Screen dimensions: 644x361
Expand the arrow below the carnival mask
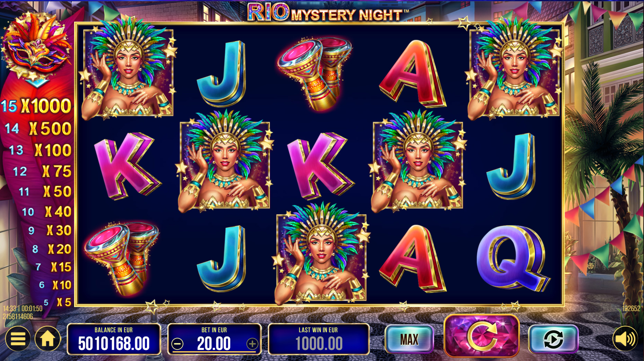coord(37,83)
